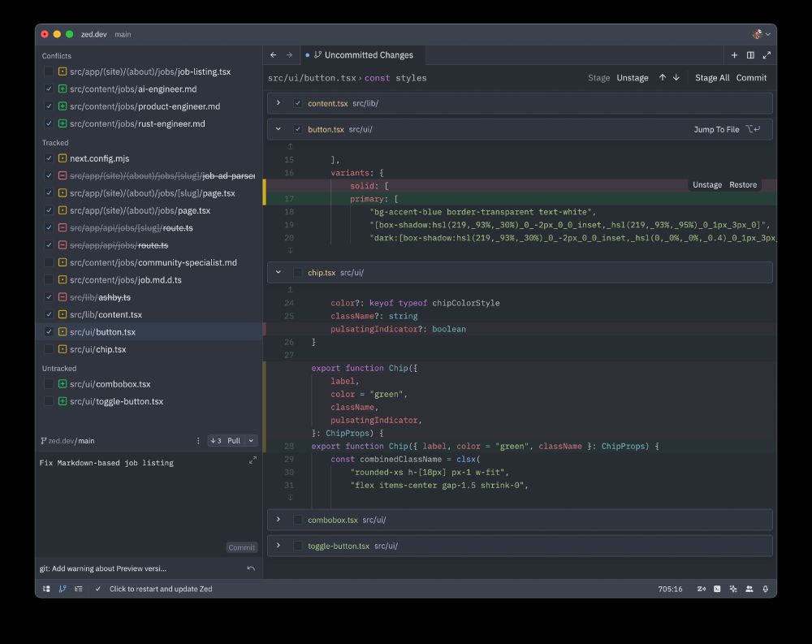The height and width of the screenshot is (644, 812).
Task: Click Unstage in the diff toolbar
Action: tap(633, 78)
